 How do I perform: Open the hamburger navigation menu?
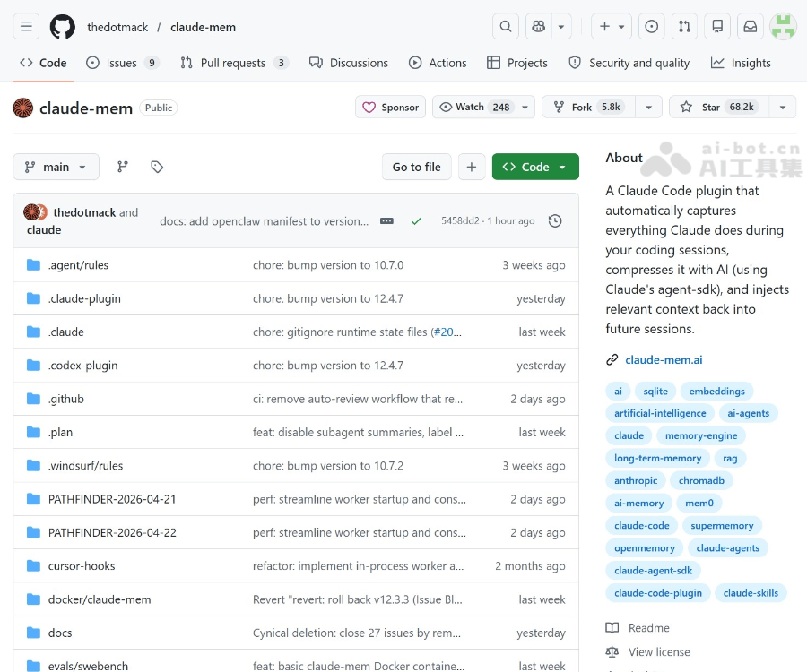click(26, 26)
